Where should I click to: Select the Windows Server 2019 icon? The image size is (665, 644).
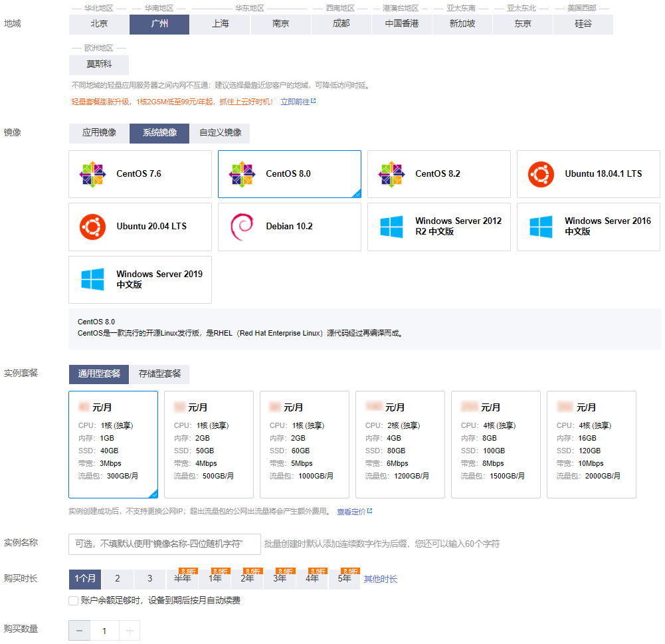[92, 280]
